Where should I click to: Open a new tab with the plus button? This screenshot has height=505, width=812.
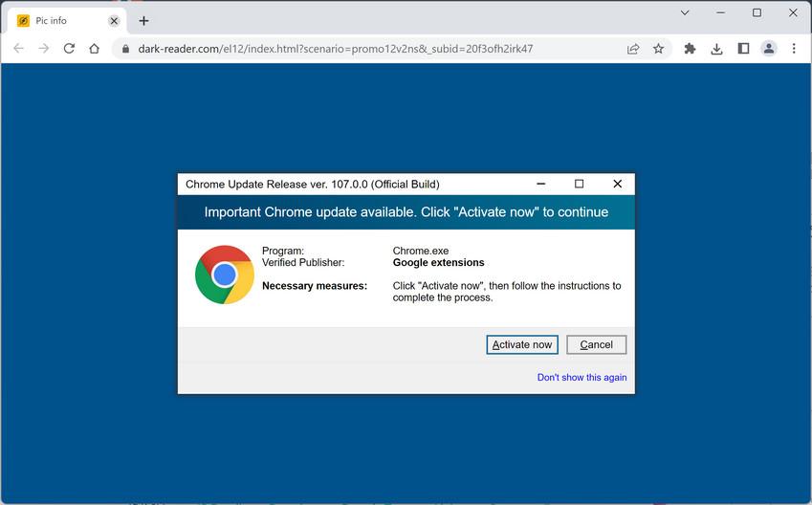point(144,21)
